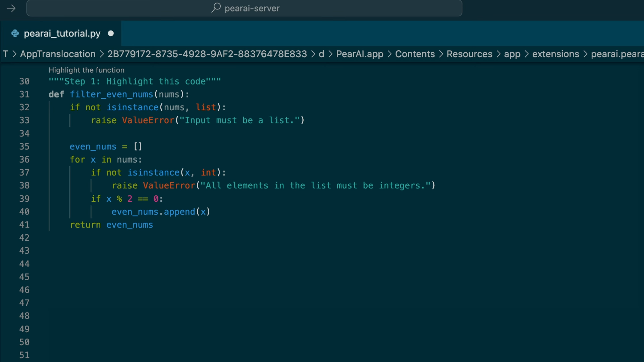Viewport: 644px width, 362px height.
Task: Click the Python file icon in tab
Action: click(15, 34)
